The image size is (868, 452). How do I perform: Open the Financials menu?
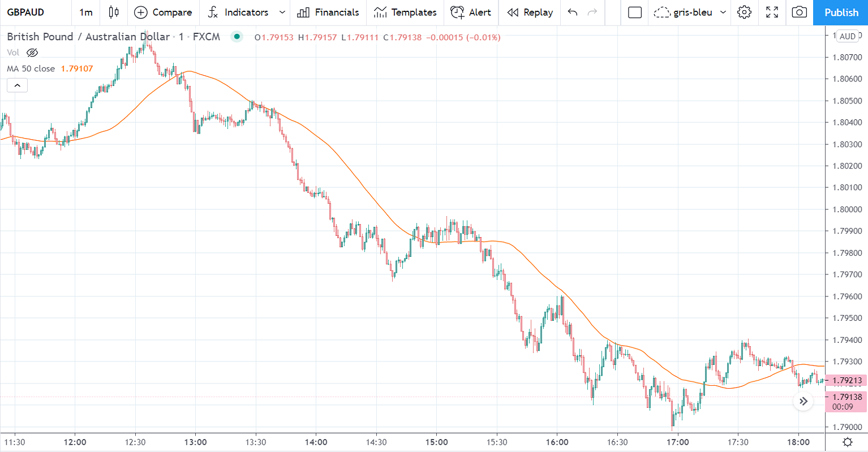(x=328, y=12)
